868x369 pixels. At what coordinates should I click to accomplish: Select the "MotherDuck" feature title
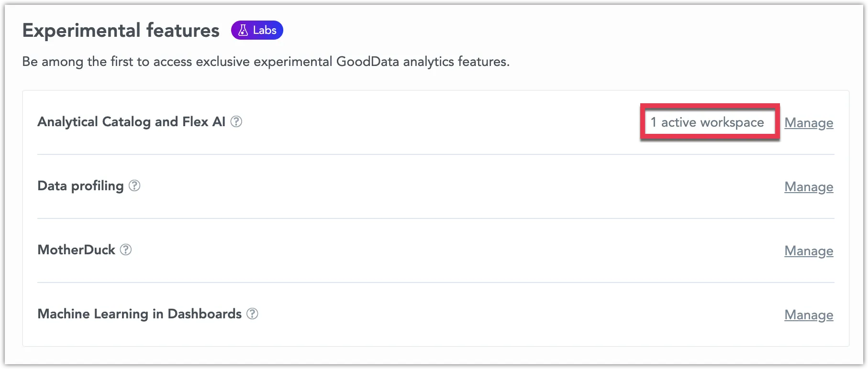tap(76, 250)
